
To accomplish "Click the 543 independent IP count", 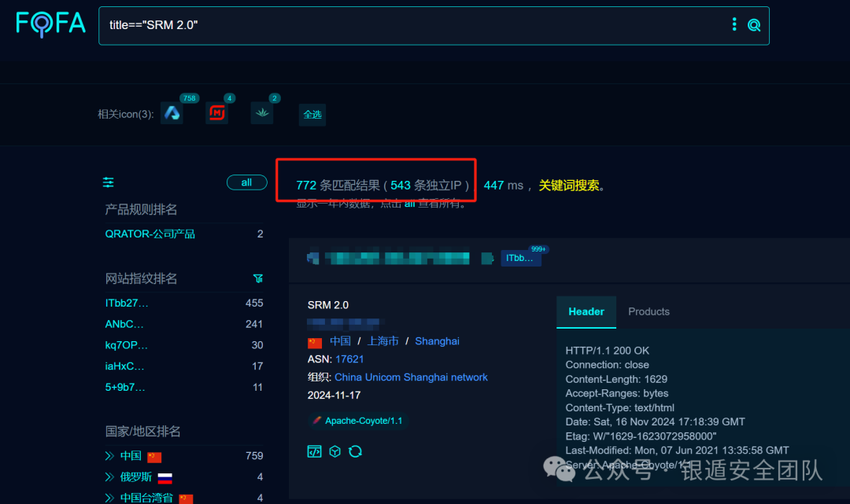I will (x=401, y=186).
